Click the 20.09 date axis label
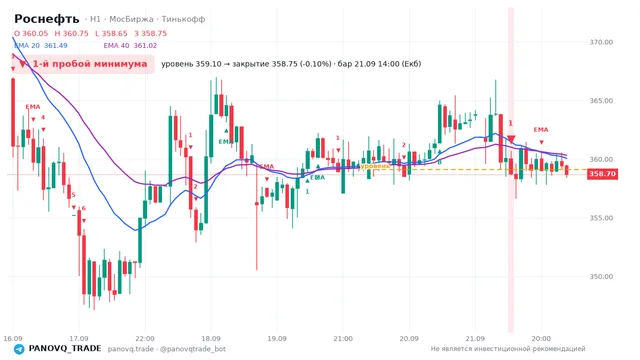 pyautogui.click(x=409, y=339)
